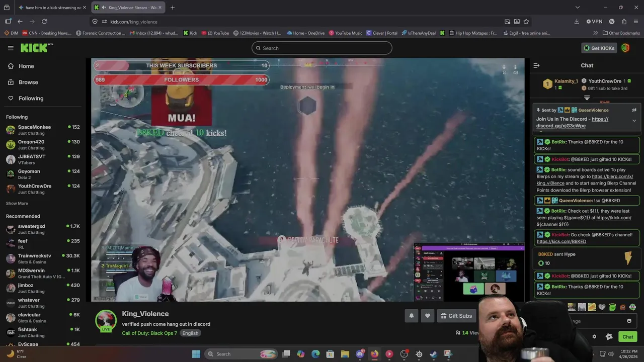644x362 pixels.
Task: Open Steam from the taskbar
Action: point(434,354)
